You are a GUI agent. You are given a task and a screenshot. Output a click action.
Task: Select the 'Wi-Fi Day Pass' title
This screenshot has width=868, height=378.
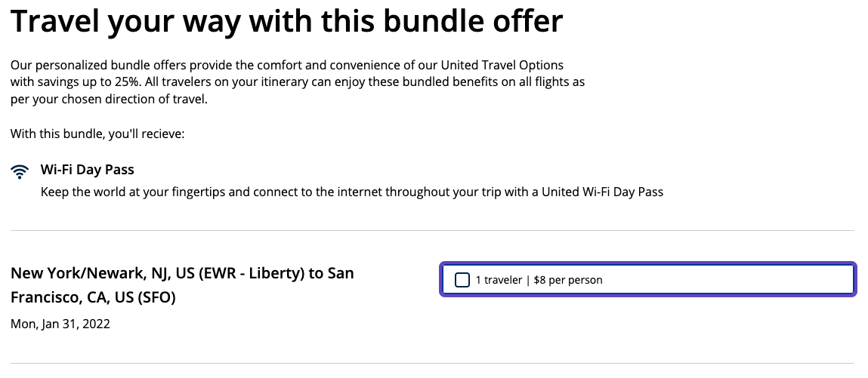(87, 170)
